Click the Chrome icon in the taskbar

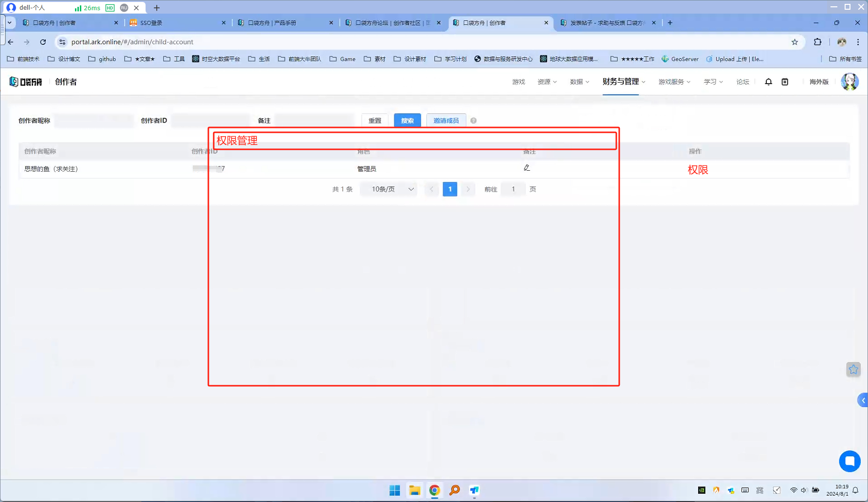pyautogui.click(x=434, y=490)
